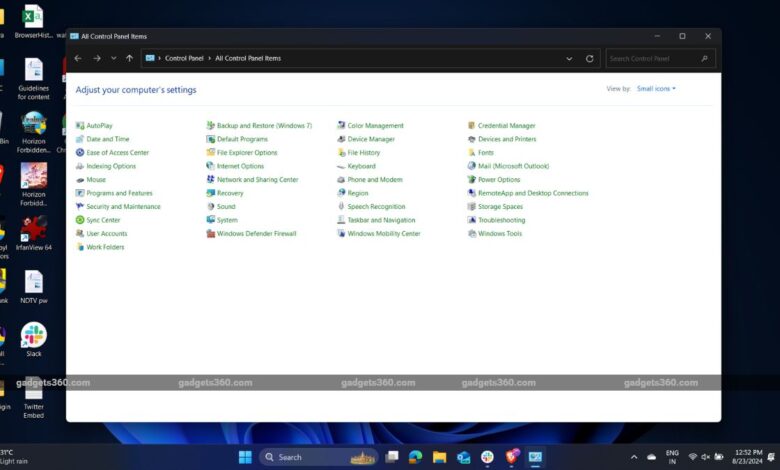Open Mail (Microsoft Outlook) link

coord(513,166)
